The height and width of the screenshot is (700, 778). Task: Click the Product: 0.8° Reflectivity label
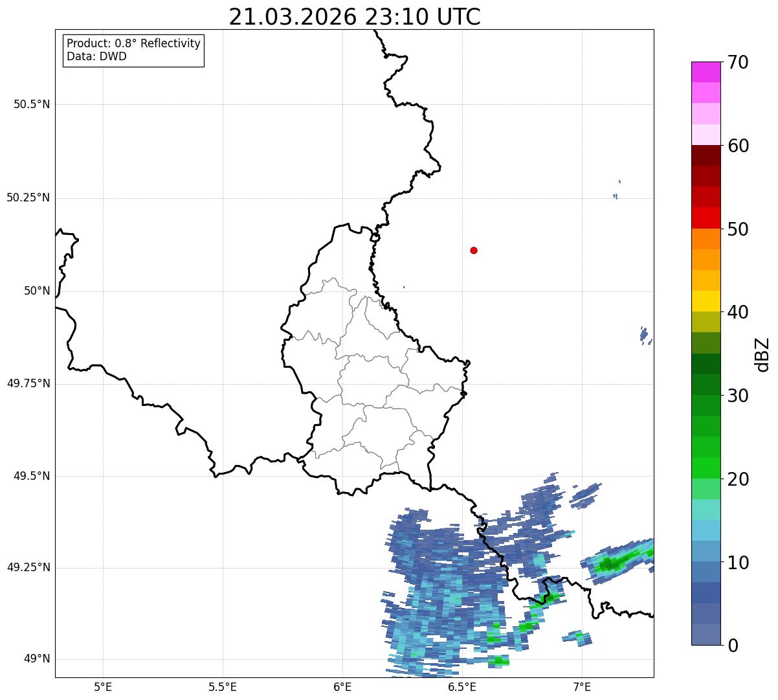pyautogui.click(x=134, y=43)
